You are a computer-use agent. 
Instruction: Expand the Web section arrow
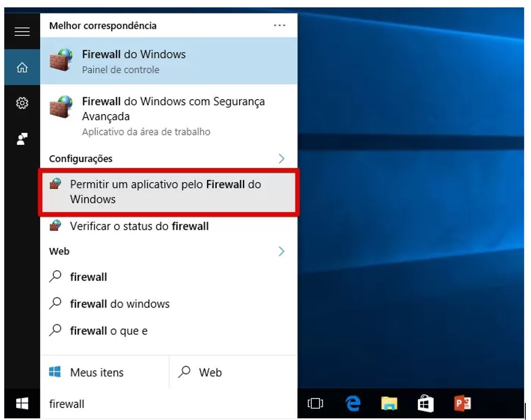[282, 251]
